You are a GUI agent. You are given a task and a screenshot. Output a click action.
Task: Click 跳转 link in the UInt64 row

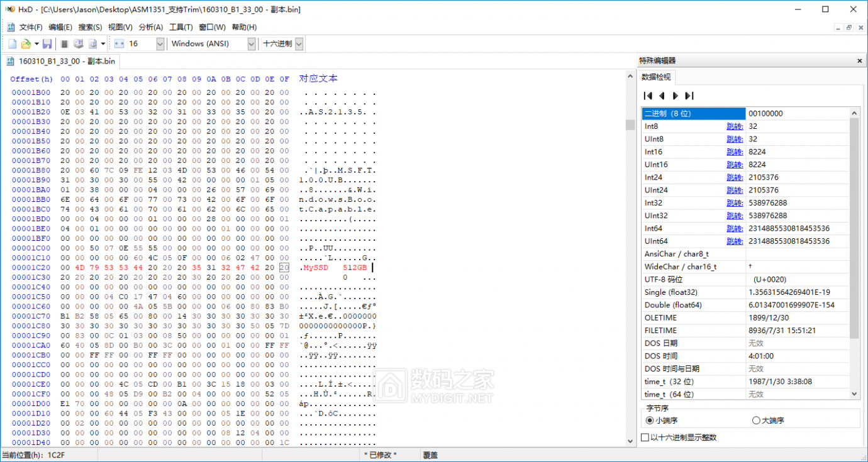[735, 241]
